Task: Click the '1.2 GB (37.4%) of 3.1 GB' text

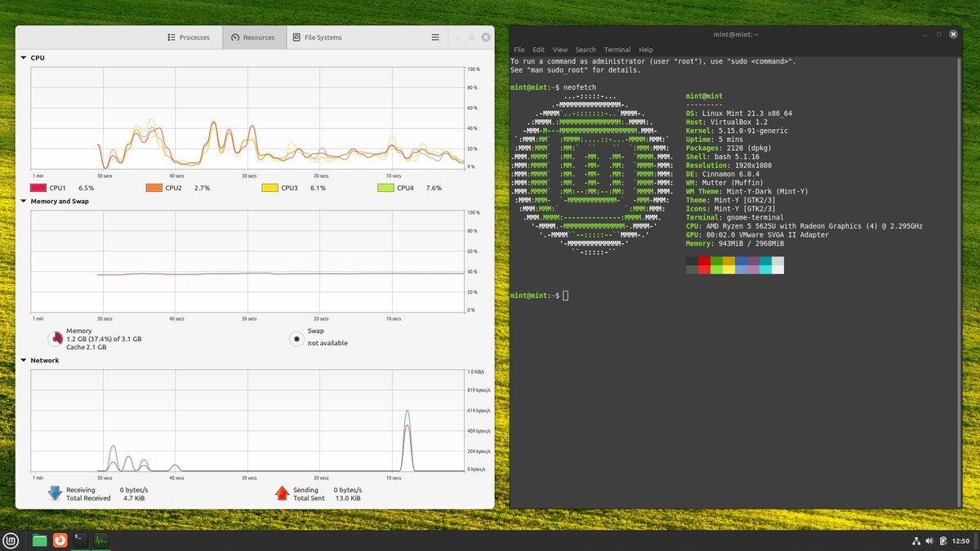Action: 104,339
